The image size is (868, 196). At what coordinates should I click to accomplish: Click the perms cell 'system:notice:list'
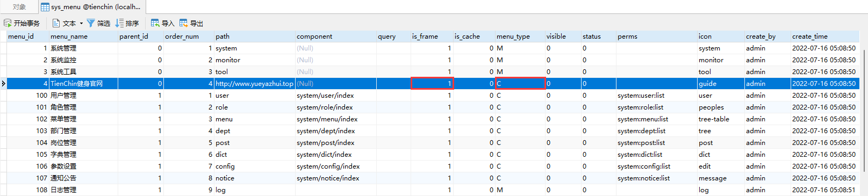657,178
